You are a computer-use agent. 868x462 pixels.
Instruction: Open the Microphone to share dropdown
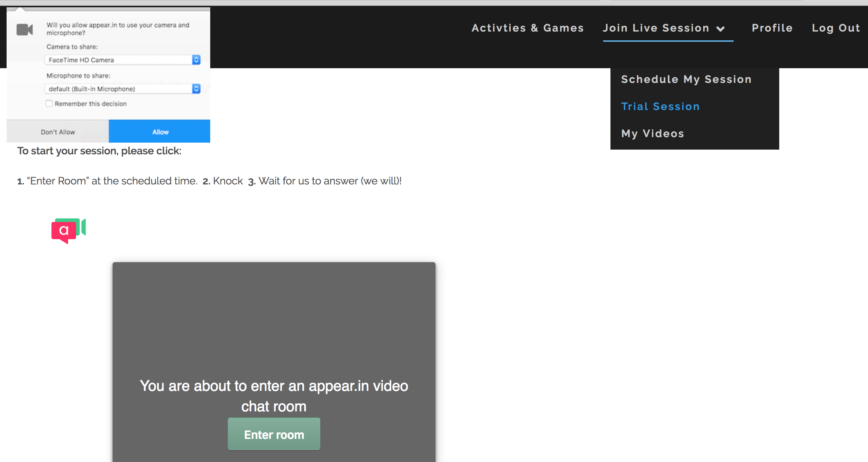123,89
